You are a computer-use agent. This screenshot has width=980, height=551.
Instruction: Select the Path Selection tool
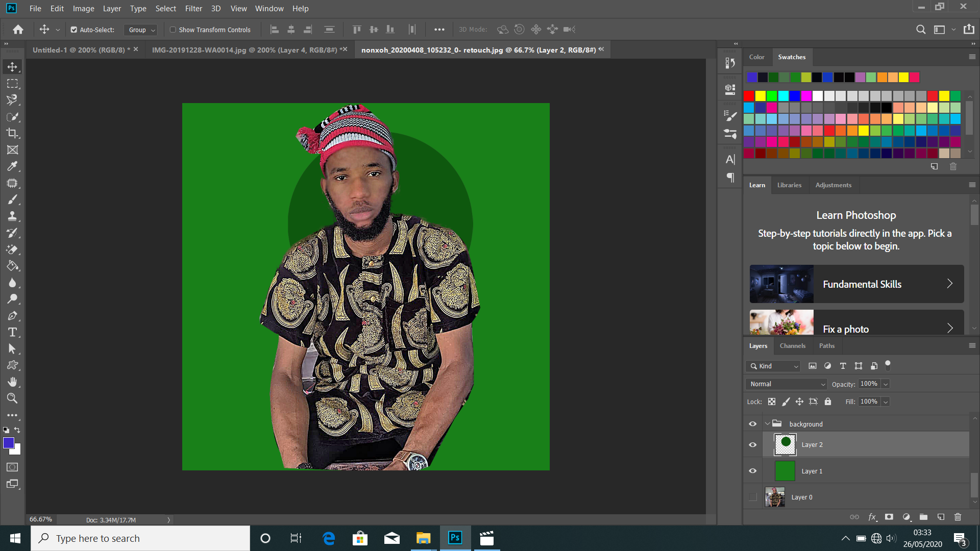(x=12, y=349)
